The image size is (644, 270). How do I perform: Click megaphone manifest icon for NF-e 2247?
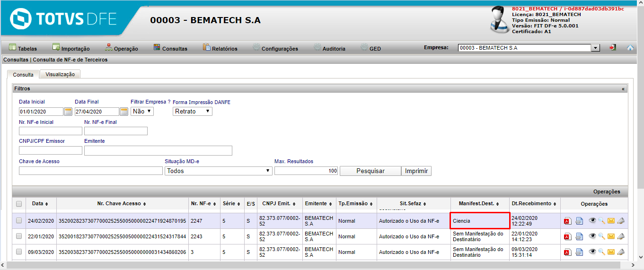coord(621,220)
